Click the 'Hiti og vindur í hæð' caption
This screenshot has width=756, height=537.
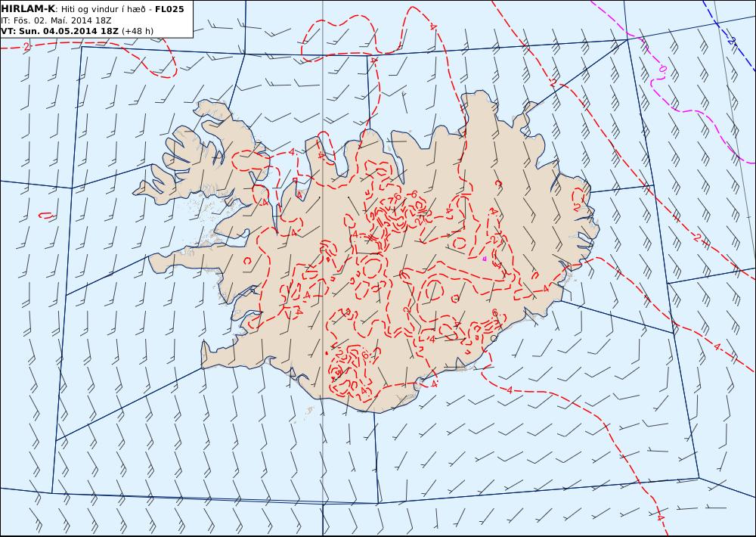coord(103,9)
